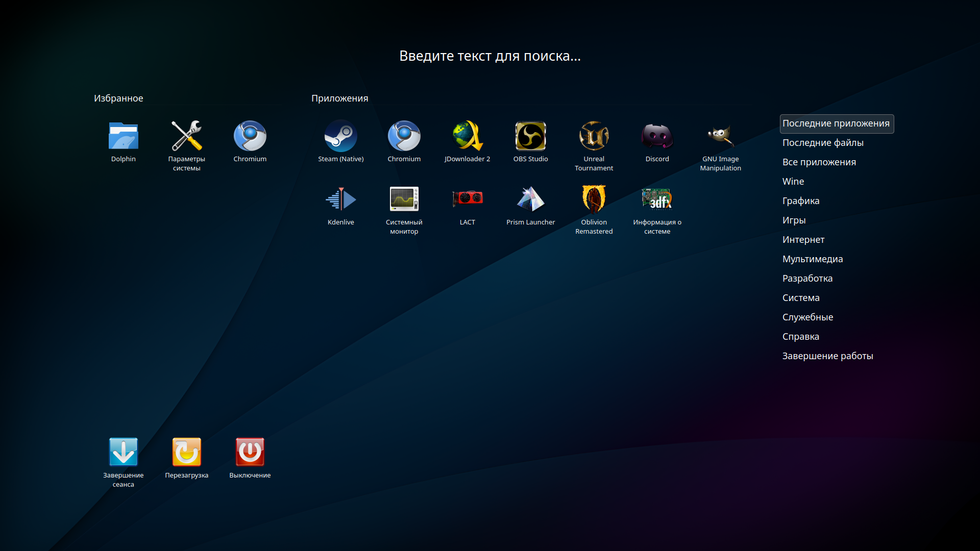Switch to the Последние файлы category
Viewport: 980px width, 551px height.
(x=822, y=143)
